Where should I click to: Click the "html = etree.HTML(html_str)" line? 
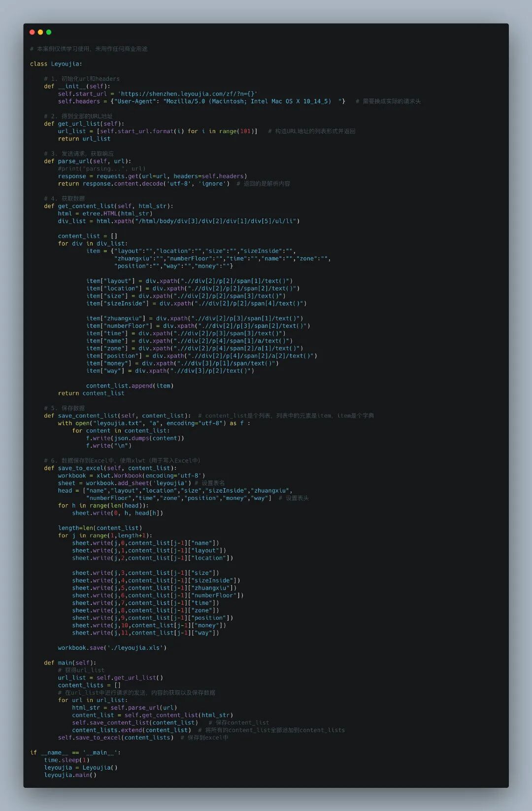point(105,213)
